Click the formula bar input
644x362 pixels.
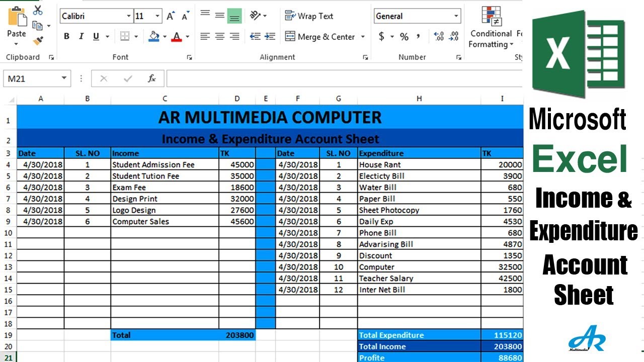(344, 78)
